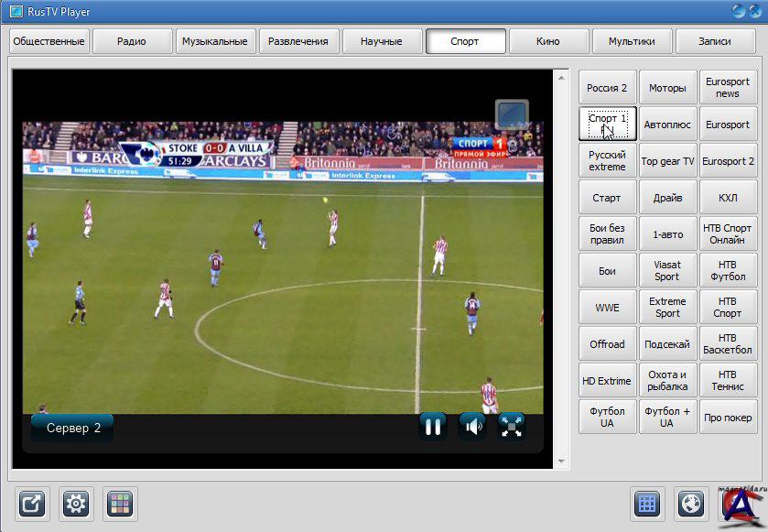
Task: Switch to the Музыкальные tab
Action: point(214,41)
